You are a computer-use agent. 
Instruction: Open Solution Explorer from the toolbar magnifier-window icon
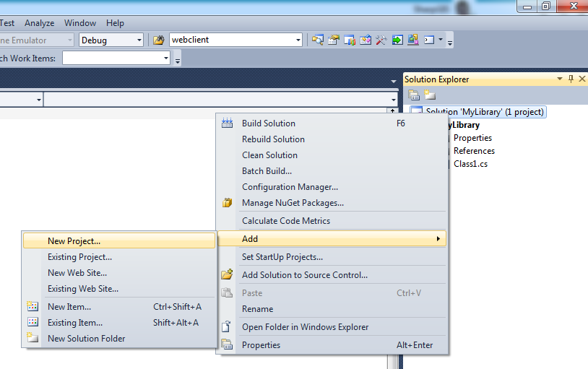coord(318,40)
